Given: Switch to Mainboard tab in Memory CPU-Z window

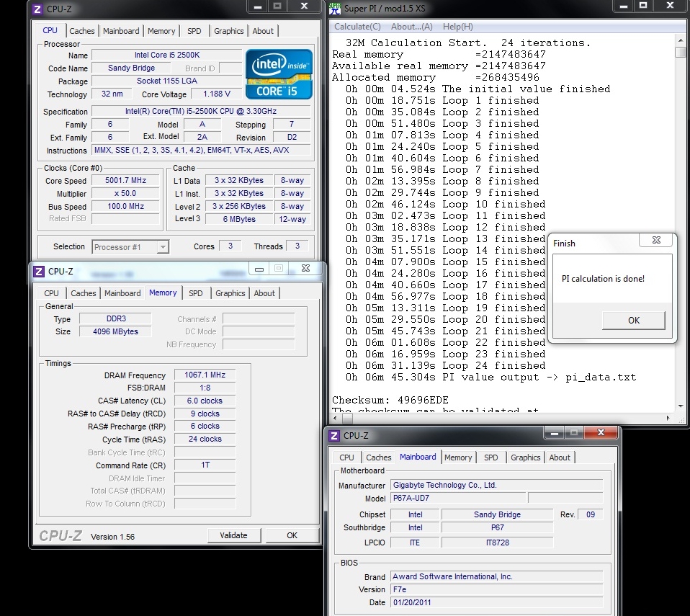Looking at the screenshot, I should click(x=122, y=293).
